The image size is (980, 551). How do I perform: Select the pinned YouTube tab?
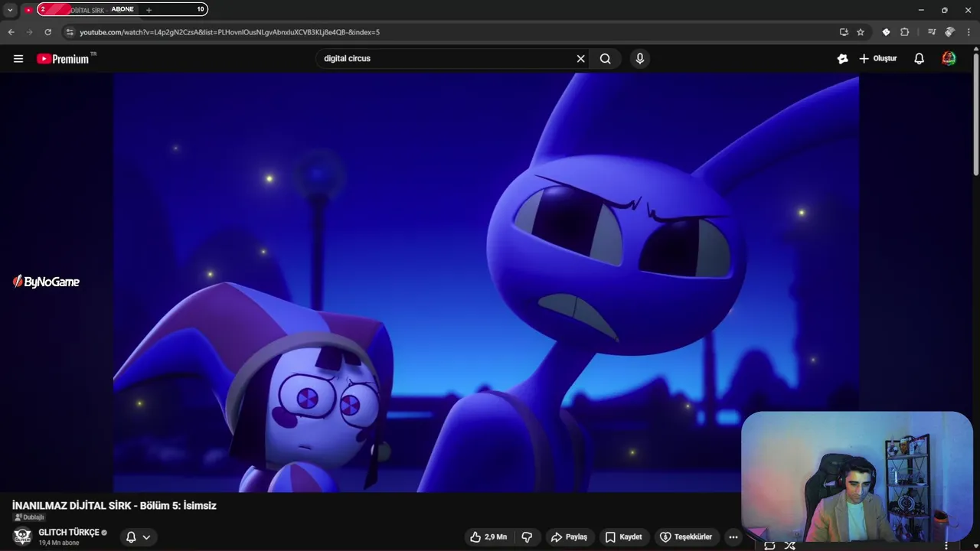coord(28,10)
